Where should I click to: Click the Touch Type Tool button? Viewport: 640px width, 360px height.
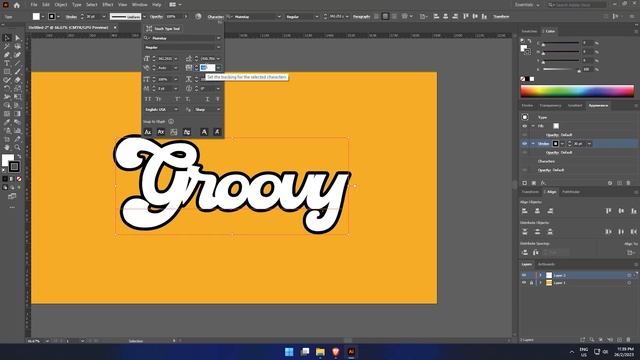click(163, 29)
